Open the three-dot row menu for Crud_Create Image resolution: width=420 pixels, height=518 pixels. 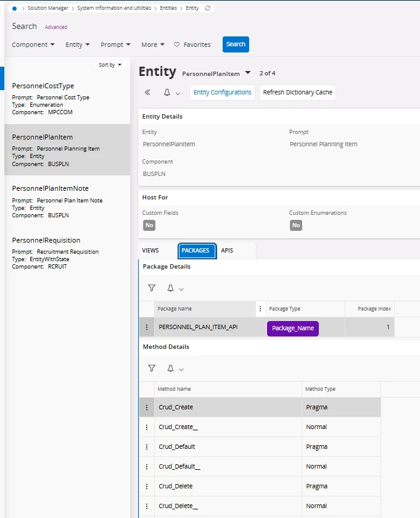147,407
